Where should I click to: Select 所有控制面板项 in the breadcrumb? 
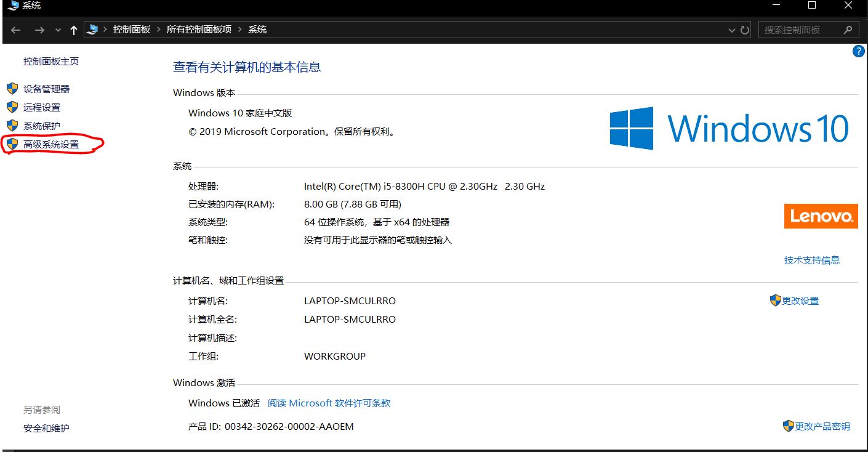click(x=199, y=30)
